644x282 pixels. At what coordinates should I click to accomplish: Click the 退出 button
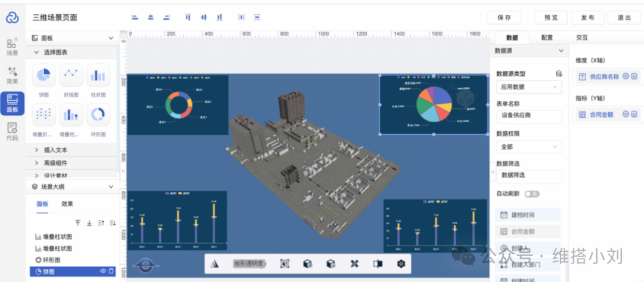pyautogui.click(x=624, y=18)
